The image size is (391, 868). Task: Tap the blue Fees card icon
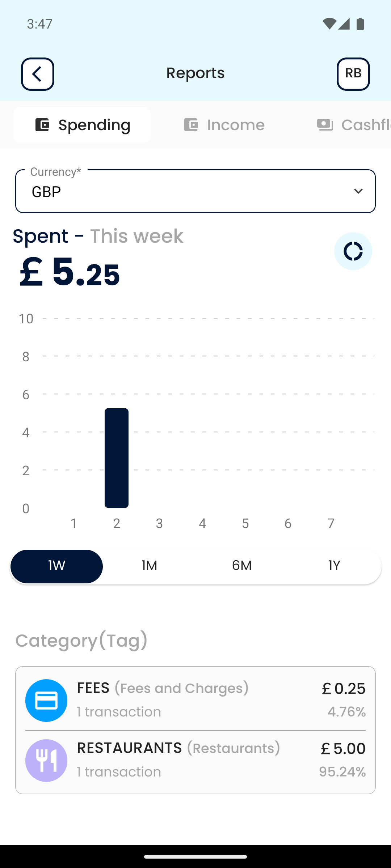[x=46, y=701]
